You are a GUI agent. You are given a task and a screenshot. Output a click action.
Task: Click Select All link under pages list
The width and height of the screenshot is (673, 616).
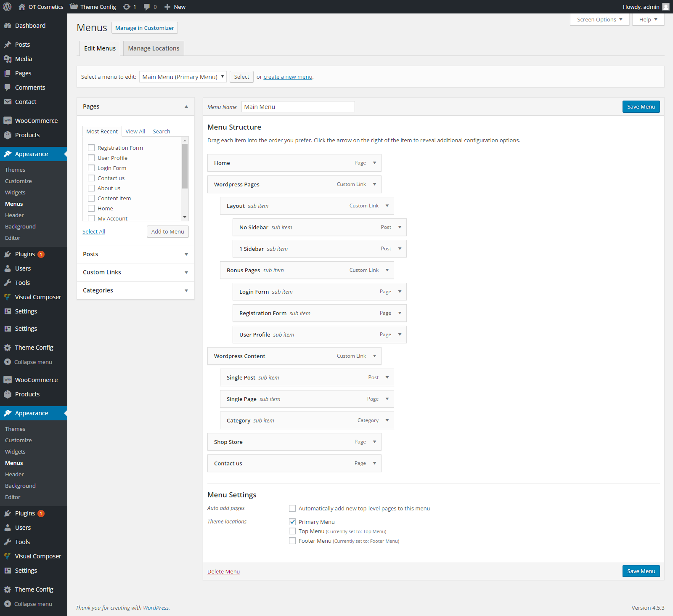pyautogui.click(x=94, y=231)
